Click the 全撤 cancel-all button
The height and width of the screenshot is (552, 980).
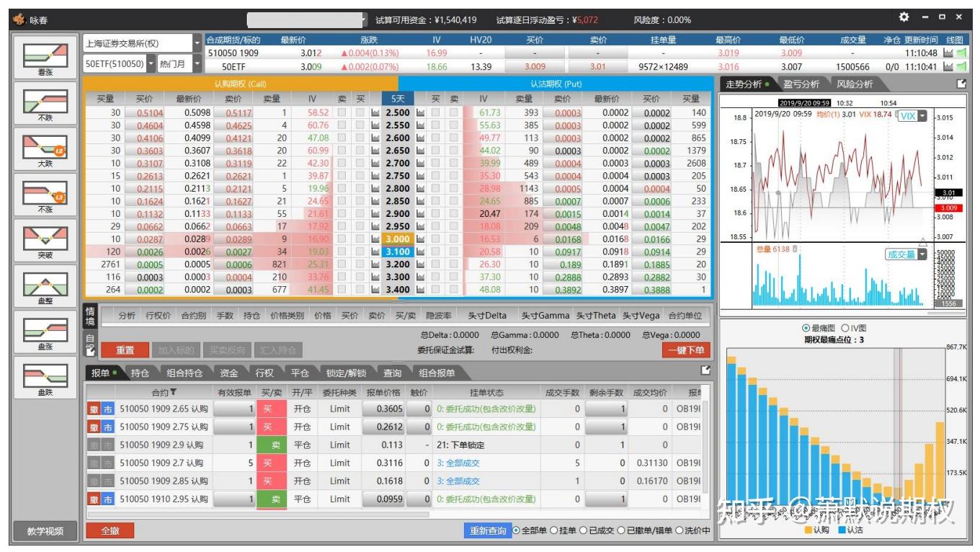pos(110,530)
